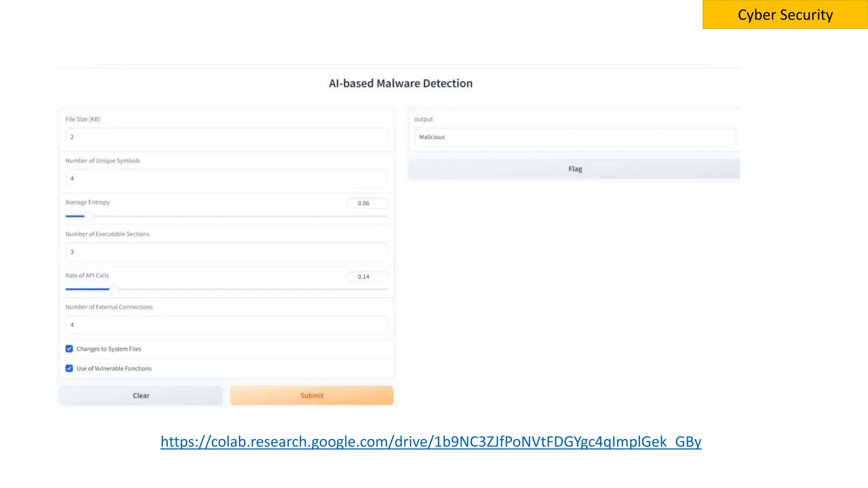The image size is (868, 488).
Task: Click the Number of Unique Symbols input
Action: 226,178
